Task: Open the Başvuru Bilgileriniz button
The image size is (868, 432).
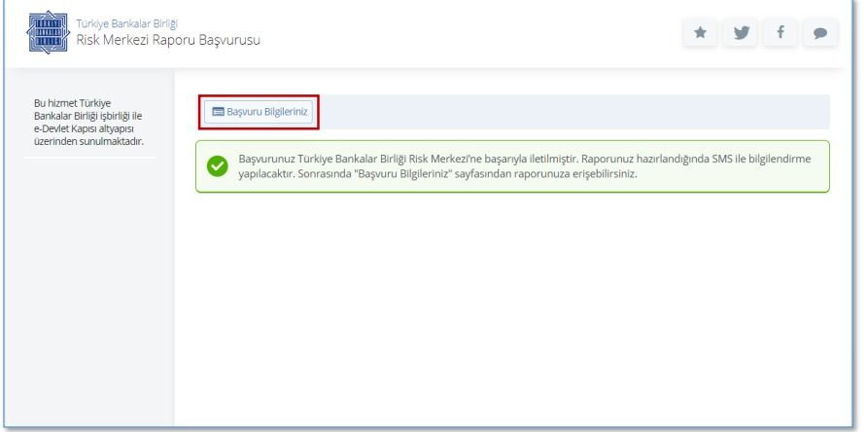Action: (x=260, y=112)
